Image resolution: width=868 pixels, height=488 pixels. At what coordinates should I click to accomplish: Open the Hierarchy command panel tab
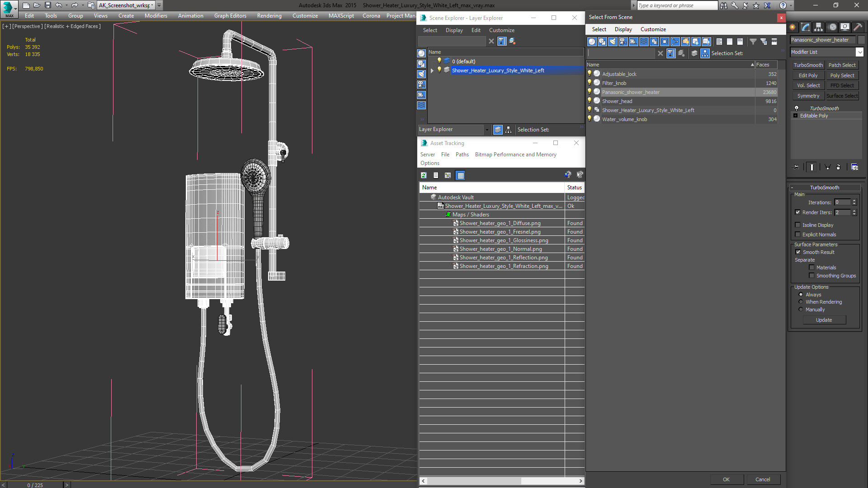[818, 27]
